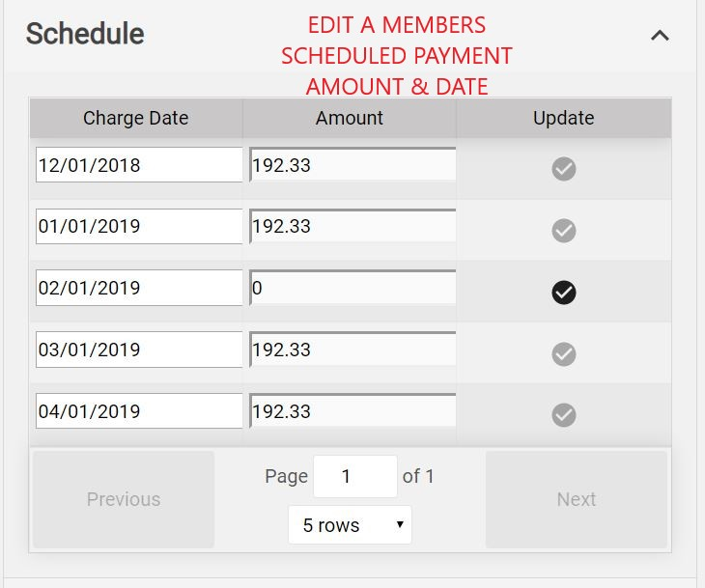Click the Update column header
705x588 pixels.
[564, 118]
